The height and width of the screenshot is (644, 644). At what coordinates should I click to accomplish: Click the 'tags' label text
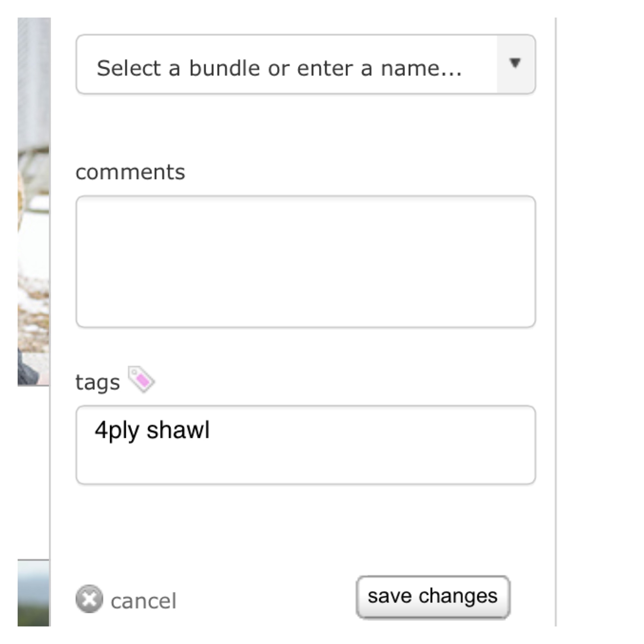click(x=97, y=382)
